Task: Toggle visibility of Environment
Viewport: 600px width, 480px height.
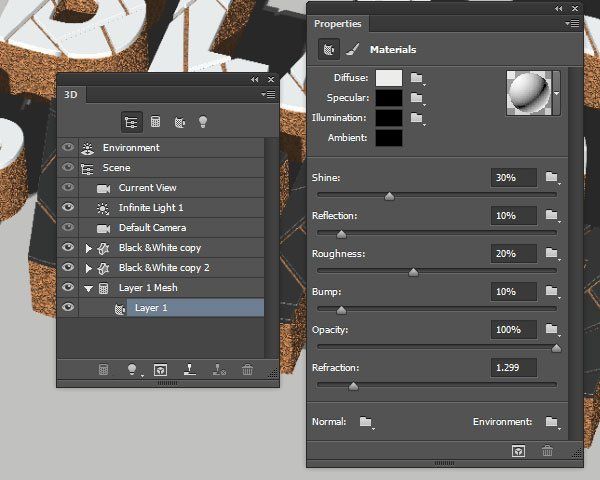Action: (x=68, y=147)
